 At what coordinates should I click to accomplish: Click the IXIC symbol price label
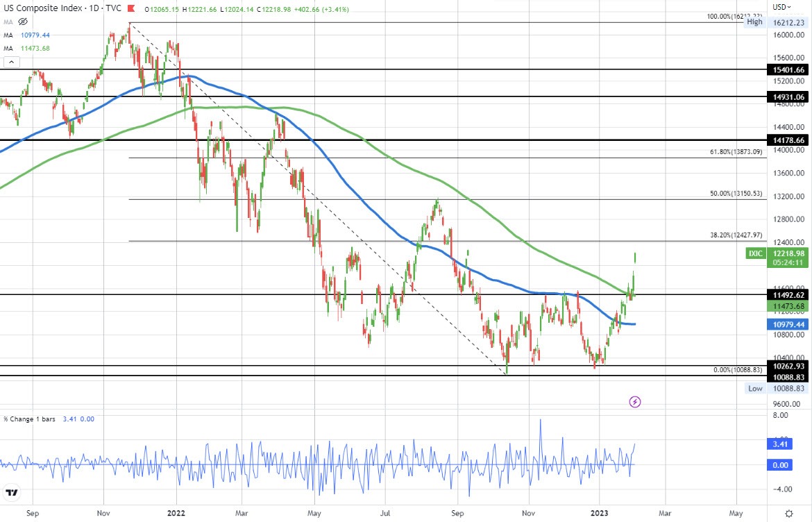click(756, 253)
